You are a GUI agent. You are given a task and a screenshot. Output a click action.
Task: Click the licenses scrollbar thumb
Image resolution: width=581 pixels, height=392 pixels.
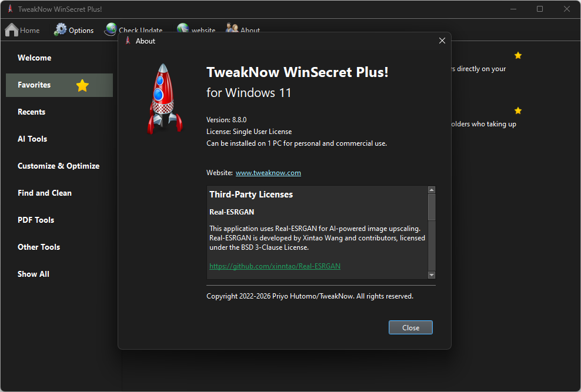pyautogui.click(x=431, y=207)
